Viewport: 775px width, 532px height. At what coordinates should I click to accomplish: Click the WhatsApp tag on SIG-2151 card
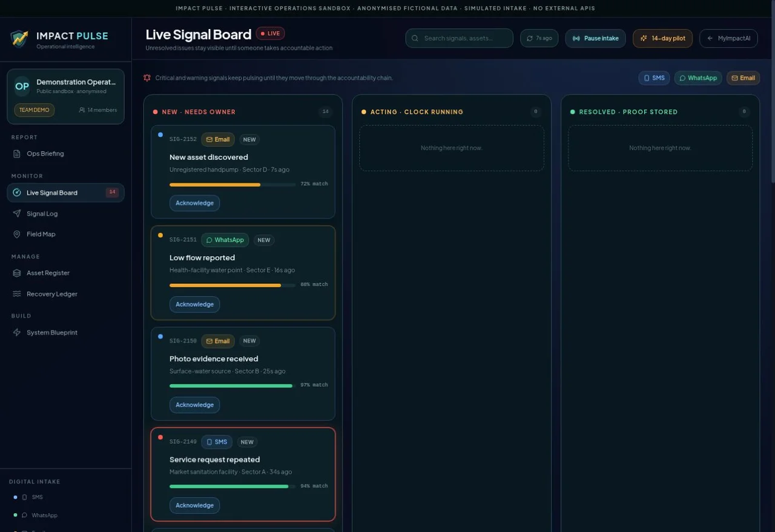click(x=225, y=240)
